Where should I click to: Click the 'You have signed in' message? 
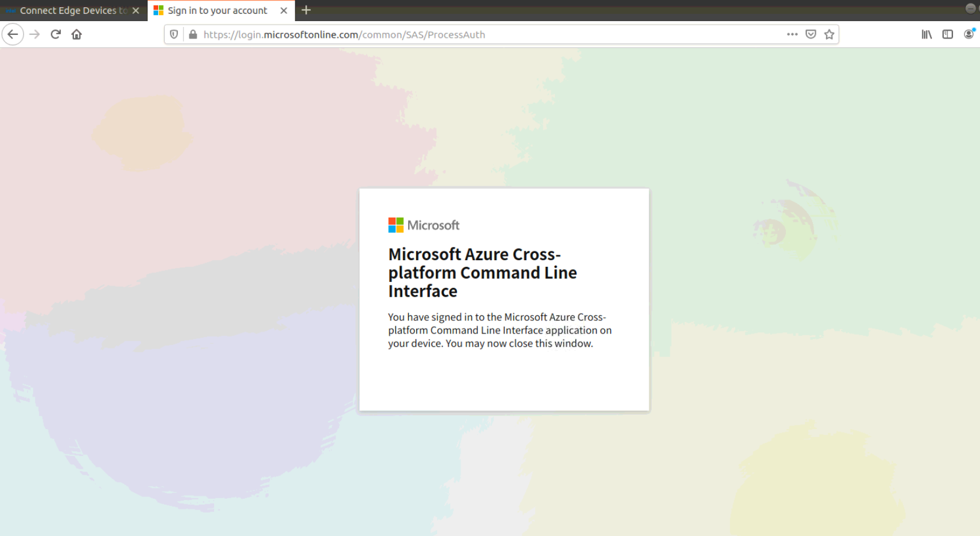(x=500, y=330)
